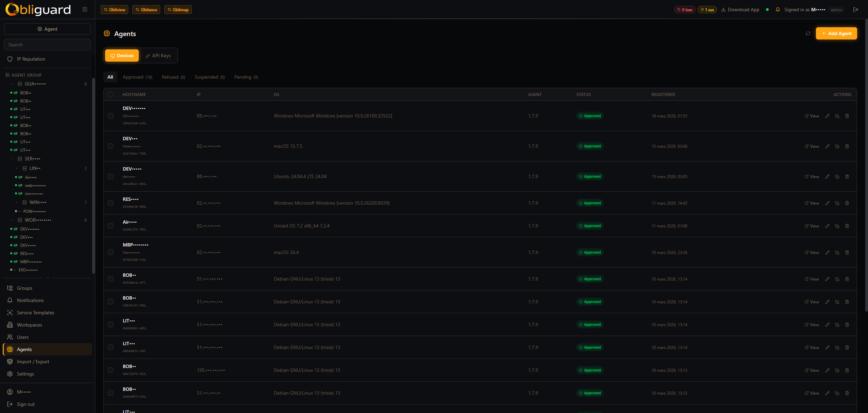Screen dimensions: 868x413
Task: View the Ubuntu device details
Action: 812,176
